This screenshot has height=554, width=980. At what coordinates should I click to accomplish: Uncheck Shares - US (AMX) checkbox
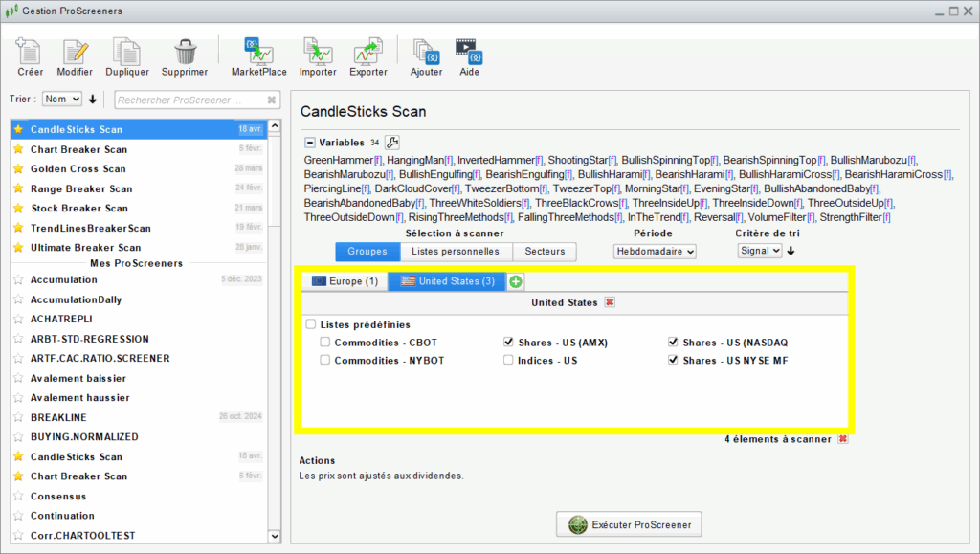point(509,343)
